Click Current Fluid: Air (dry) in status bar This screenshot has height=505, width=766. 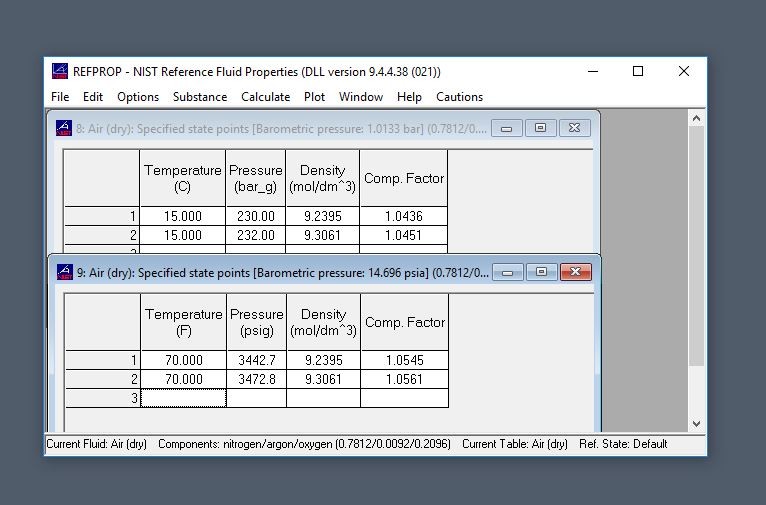click(96, 444)
